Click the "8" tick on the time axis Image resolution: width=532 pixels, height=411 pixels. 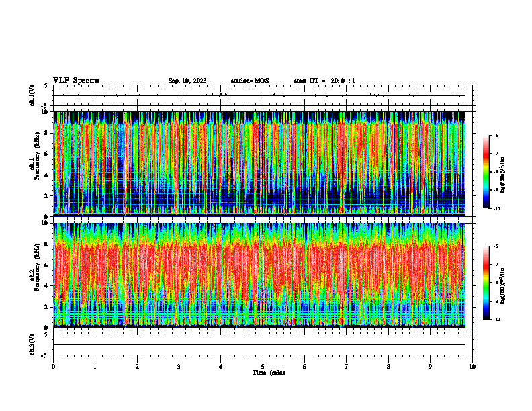pyautogui.click(x=388, y=367)
